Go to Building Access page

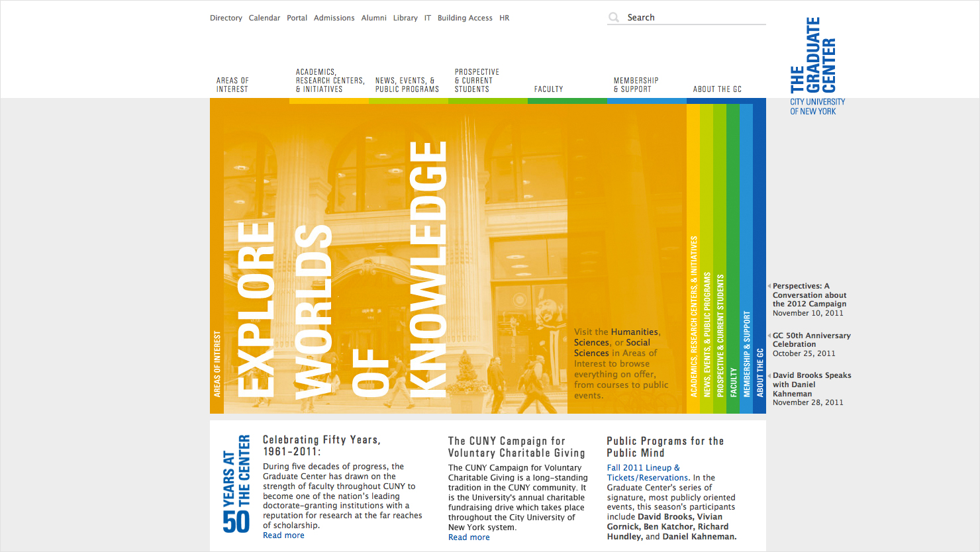tap(465, 18)
